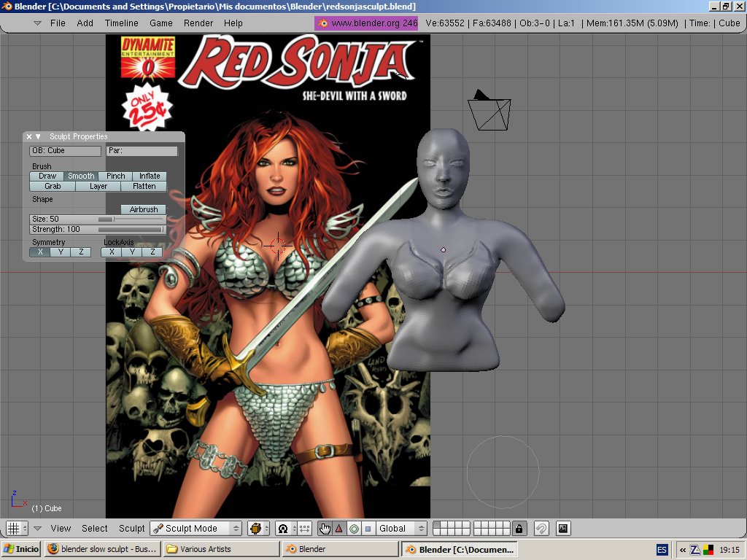
Task: Select the Smooth brush
Action: click(x=81, y=176)
